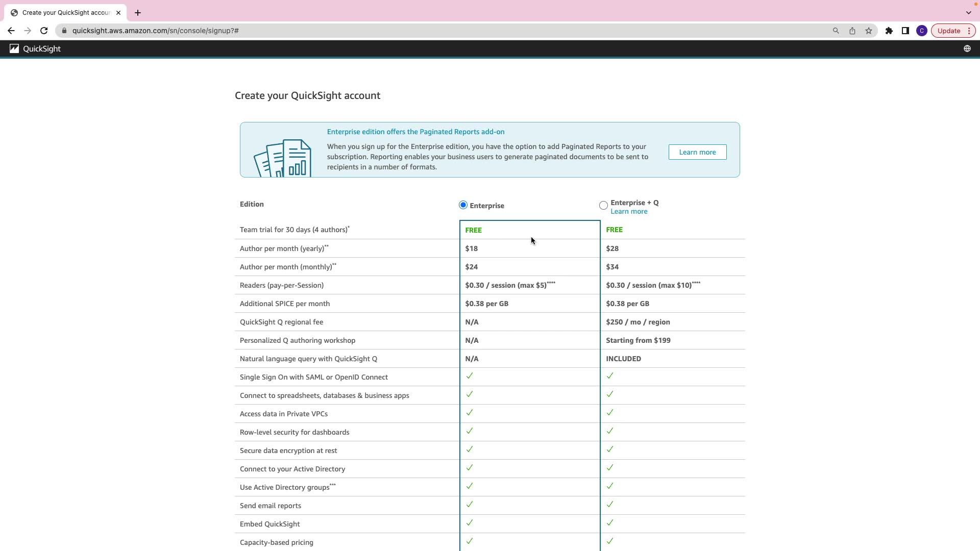Bookmark page with the star icon
The height and width of the screenshot is (551, 980).
(x=869, y=31)
